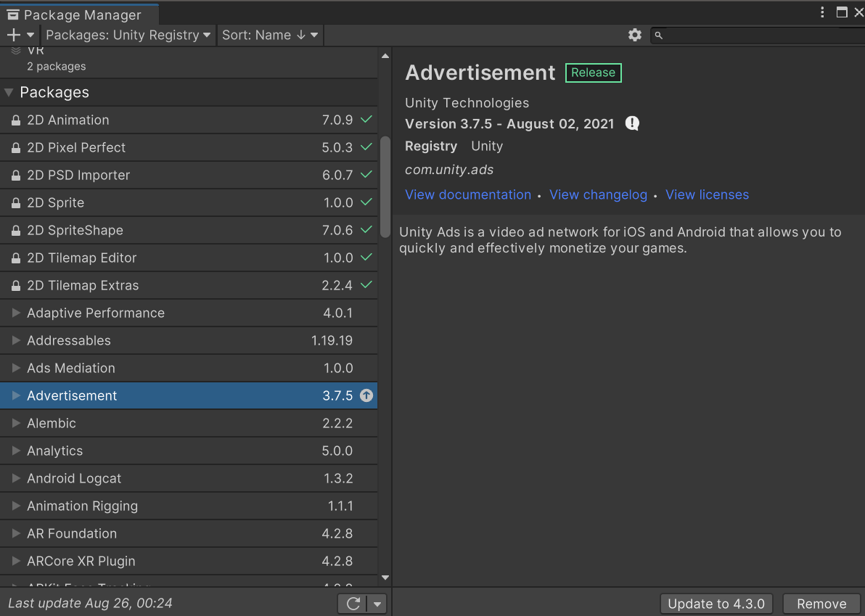Open the View documentation link
Screen dimensions: 865x616
468,194
